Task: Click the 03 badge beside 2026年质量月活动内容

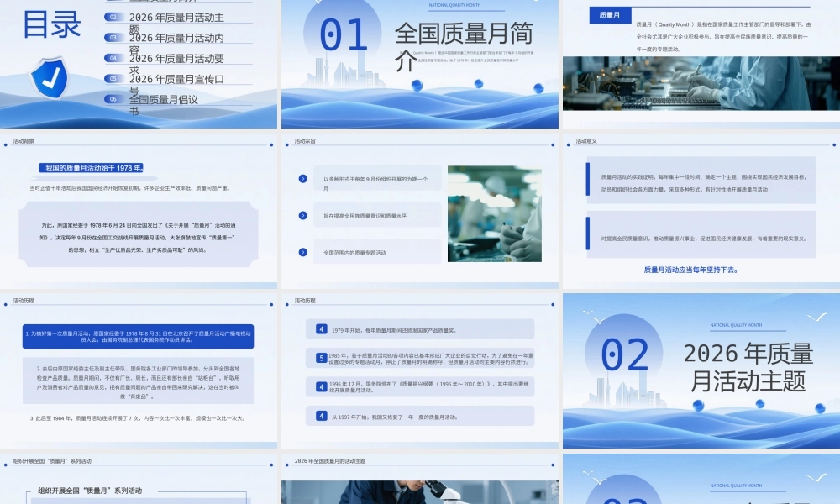Action: pyautogui.click(x=113, y=38)
